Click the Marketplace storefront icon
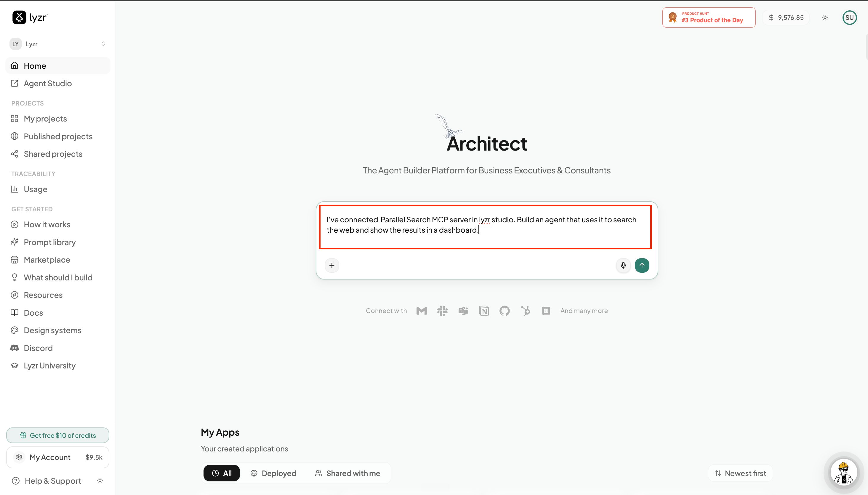The image size is (868, 495). tap(14, 260)
